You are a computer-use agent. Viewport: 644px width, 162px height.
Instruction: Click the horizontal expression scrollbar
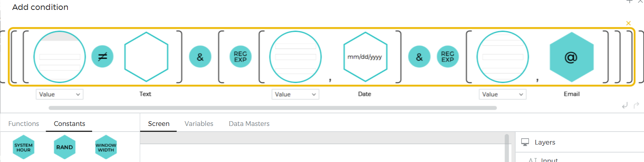(272, 108)
